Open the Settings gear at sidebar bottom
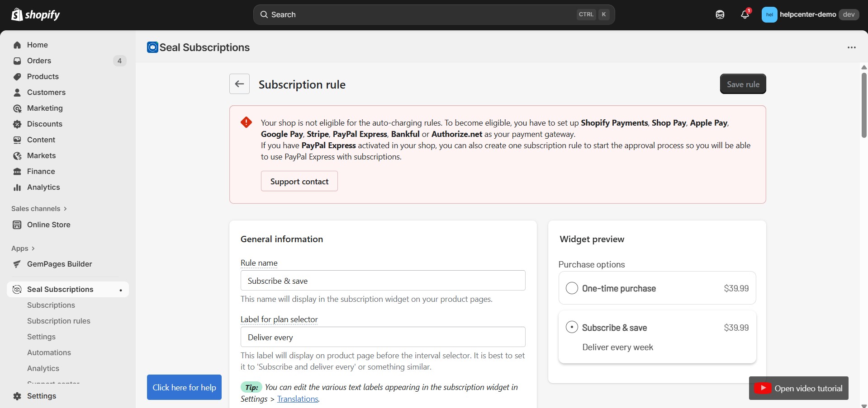This screenshot has width=868, height=408. pyautogui.click(x=17, y=396)
